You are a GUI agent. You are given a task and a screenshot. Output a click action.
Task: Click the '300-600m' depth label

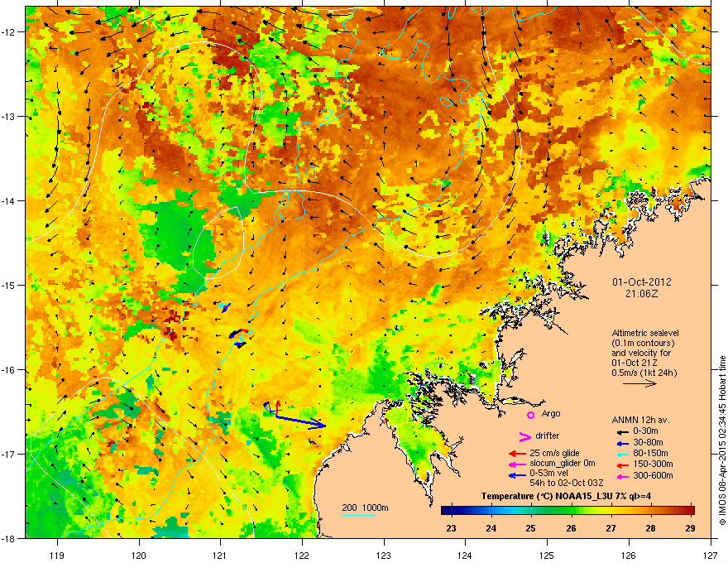653,475
